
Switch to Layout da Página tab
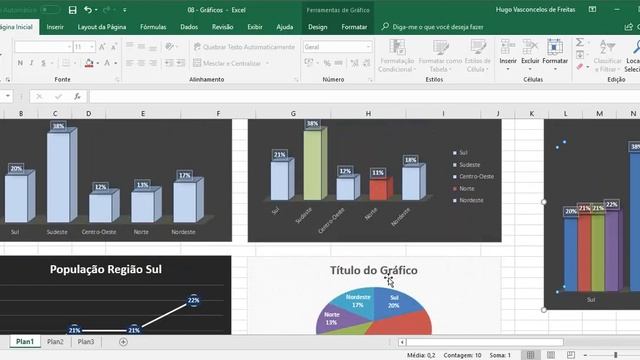coord(102,27)
